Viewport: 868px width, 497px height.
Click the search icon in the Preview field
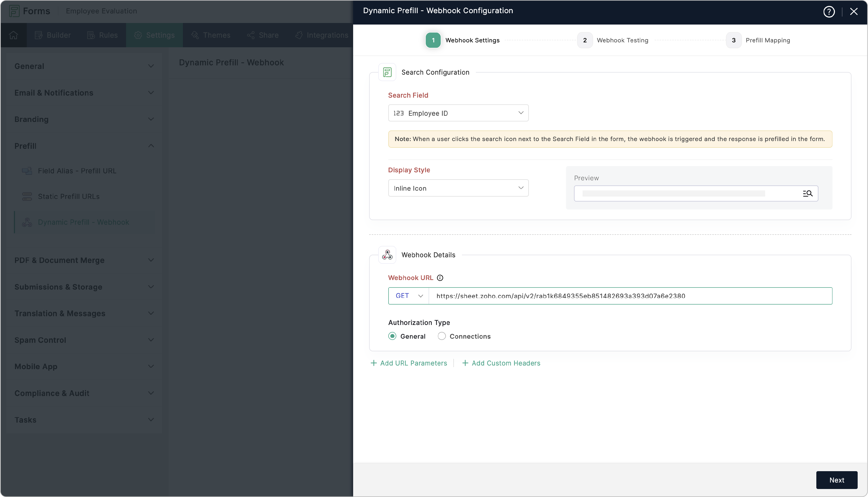(x=808, y=193)
